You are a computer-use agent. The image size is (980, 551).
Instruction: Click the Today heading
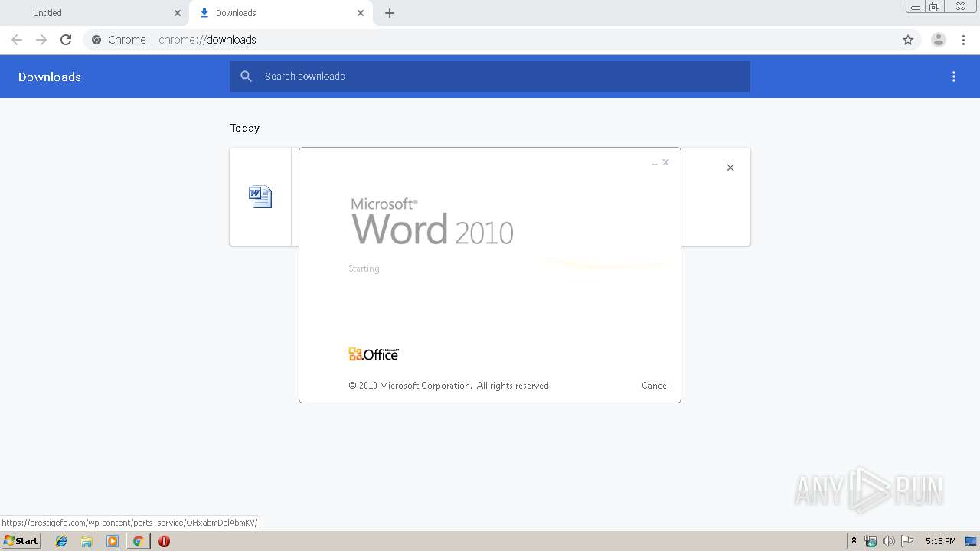point(245,128)
